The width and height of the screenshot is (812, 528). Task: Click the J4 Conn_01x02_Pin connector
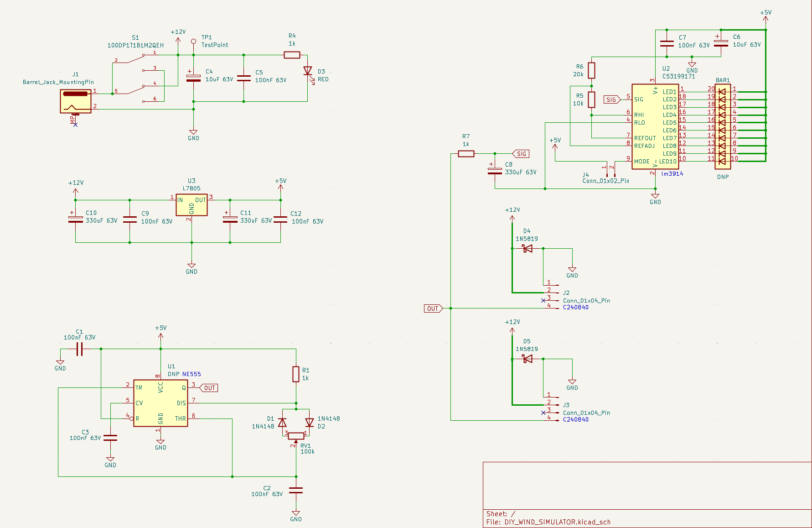(610, 170)
